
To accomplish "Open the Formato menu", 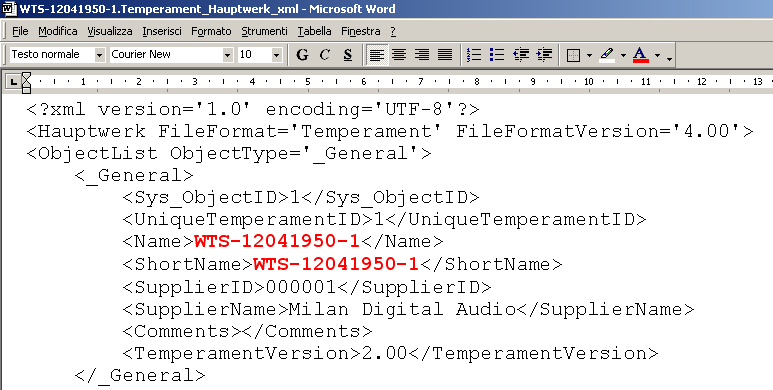I will coord(211,32).
